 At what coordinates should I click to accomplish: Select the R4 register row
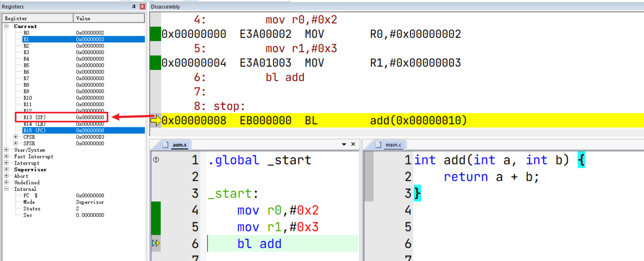point(83,59)
